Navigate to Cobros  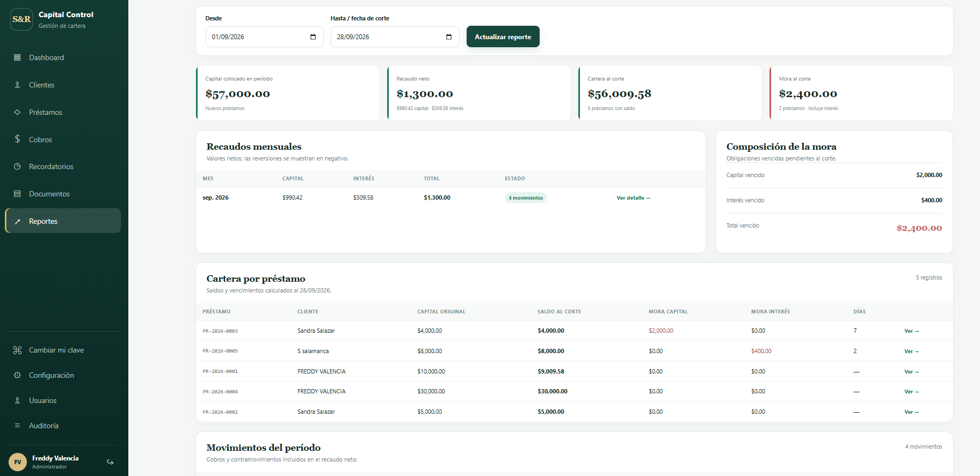pos(63,140)
